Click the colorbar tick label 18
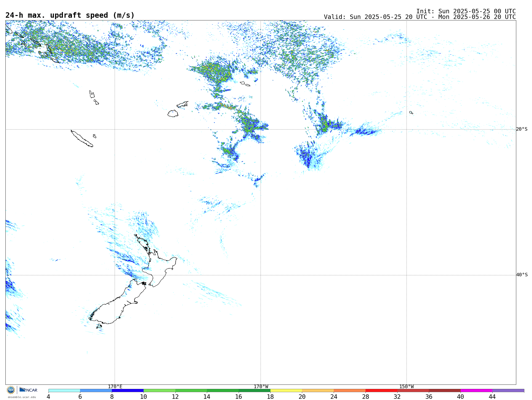The height and width of the screenshot is (400, 532). [270, 397]
